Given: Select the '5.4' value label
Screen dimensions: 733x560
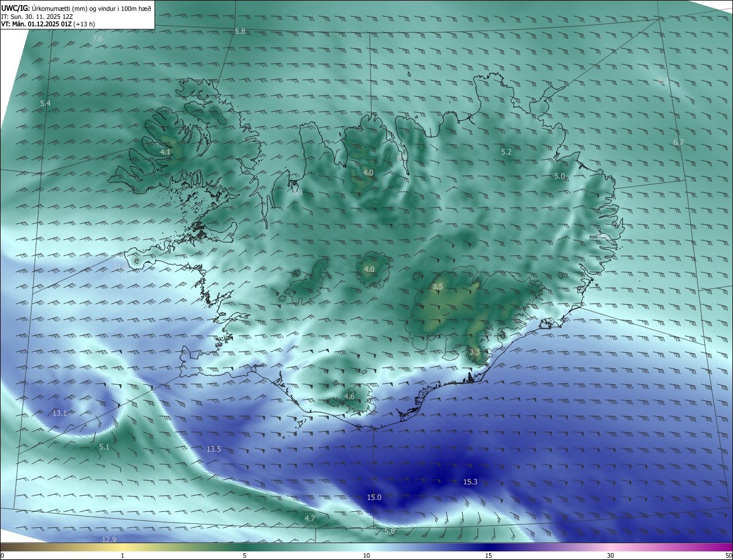Looking at the screenshot, I should 45,103.
